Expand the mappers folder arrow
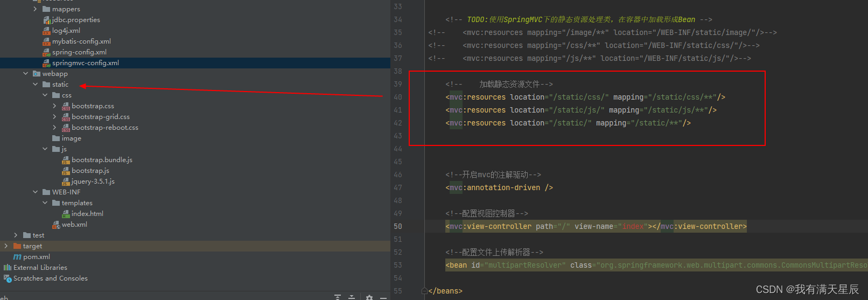Image resolution: width=868 pixels, height=300 pixels. coord(36,9)
